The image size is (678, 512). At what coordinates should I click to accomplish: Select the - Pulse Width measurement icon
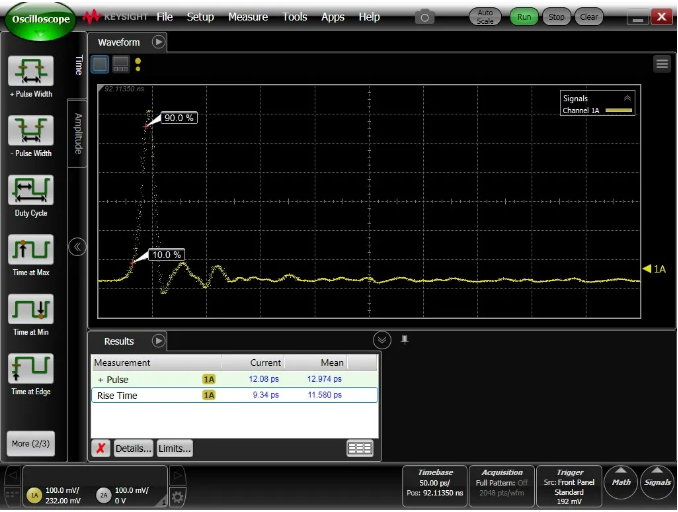tap(30, 131)
